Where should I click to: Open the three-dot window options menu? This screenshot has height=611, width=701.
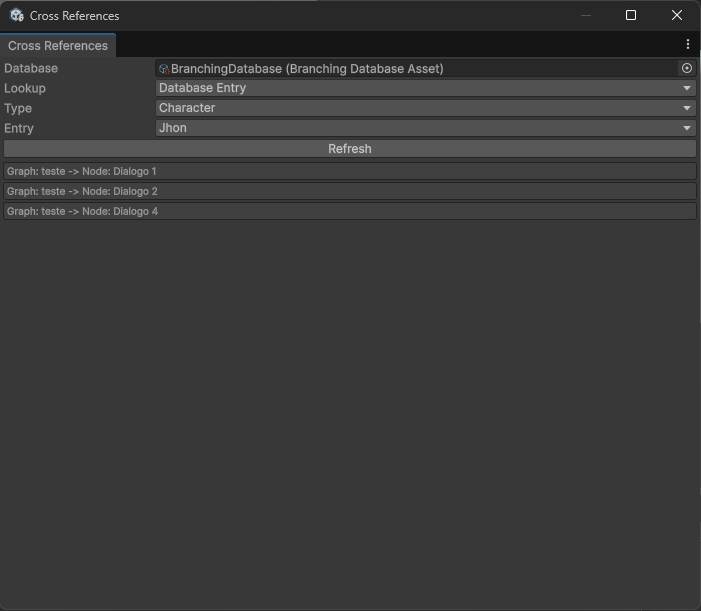688,44
